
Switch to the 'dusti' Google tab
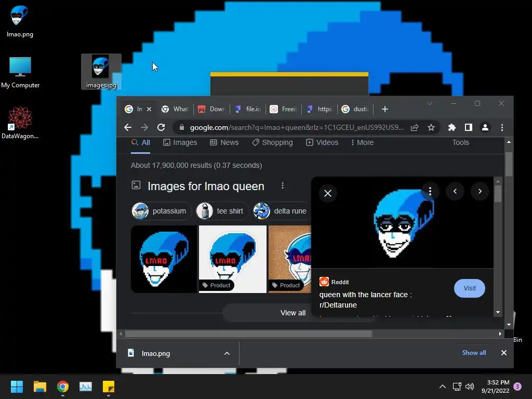pos(355,109)
